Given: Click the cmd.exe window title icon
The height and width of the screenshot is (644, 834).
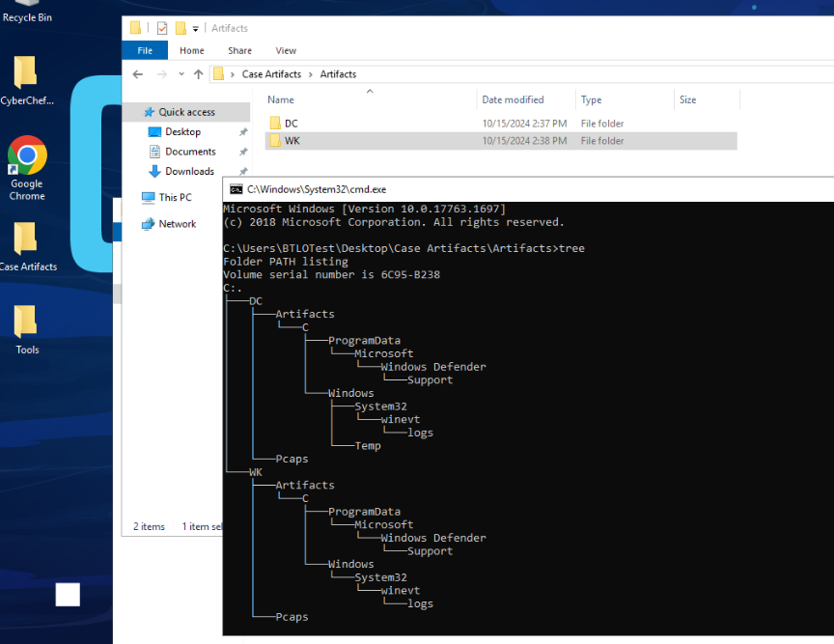Looking at the screenshot, I should [236, 189].
